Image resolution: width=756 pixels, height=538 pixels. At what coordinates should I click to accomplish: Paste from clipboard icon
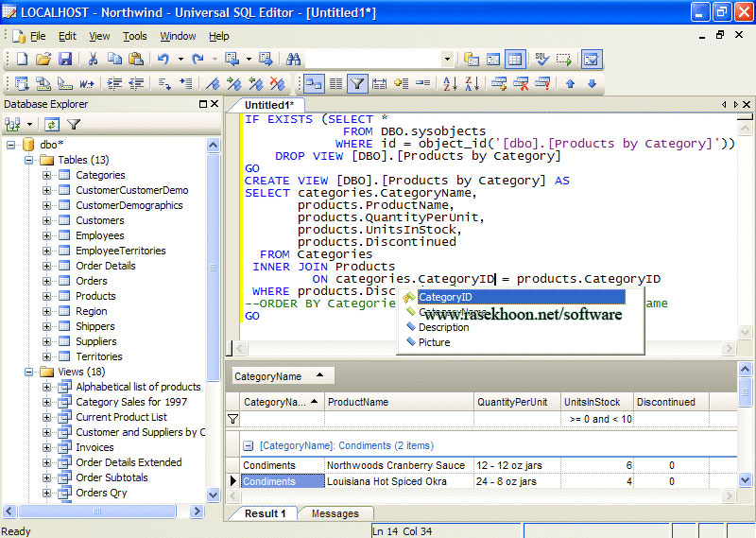tap(136, 59)
